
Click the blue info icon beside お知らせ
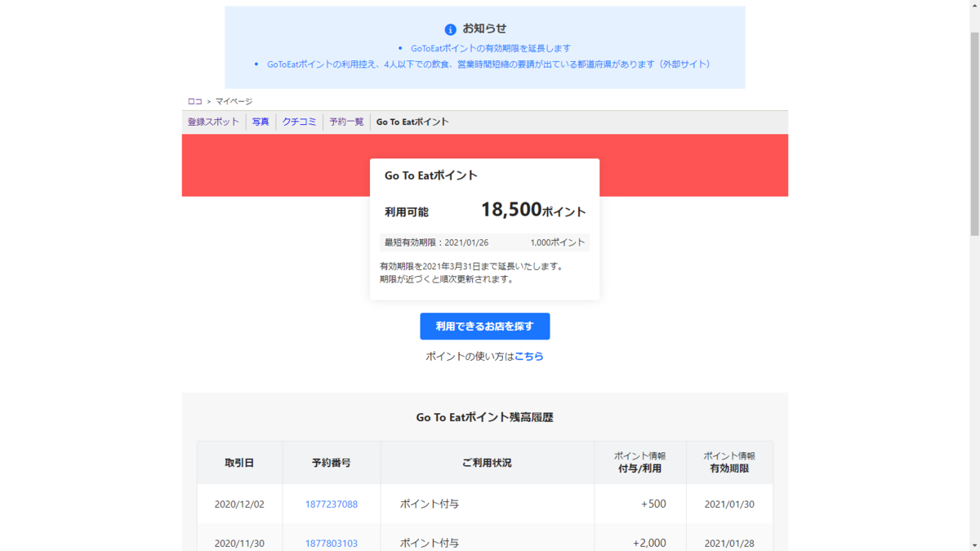450,29
